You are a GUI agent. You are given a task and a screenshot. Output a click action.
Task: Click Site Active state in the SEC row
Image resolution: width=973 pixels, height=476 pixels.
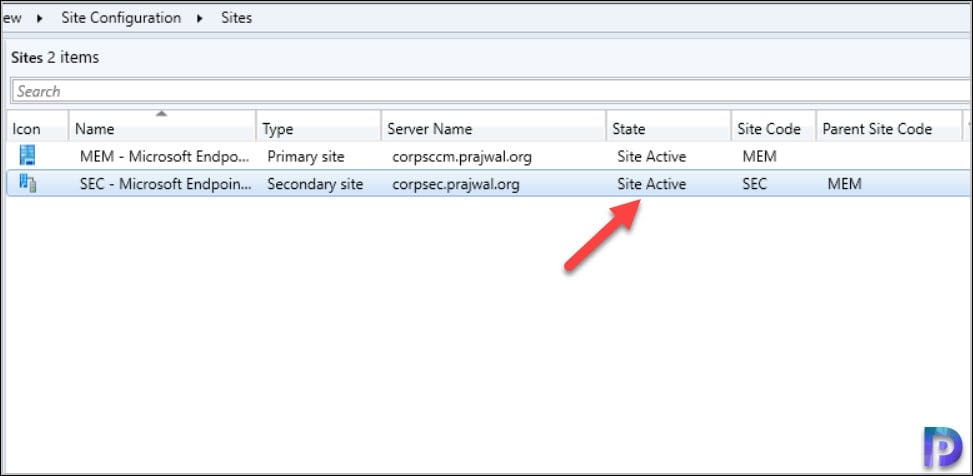pyautogui.click(x=652, y=184)
